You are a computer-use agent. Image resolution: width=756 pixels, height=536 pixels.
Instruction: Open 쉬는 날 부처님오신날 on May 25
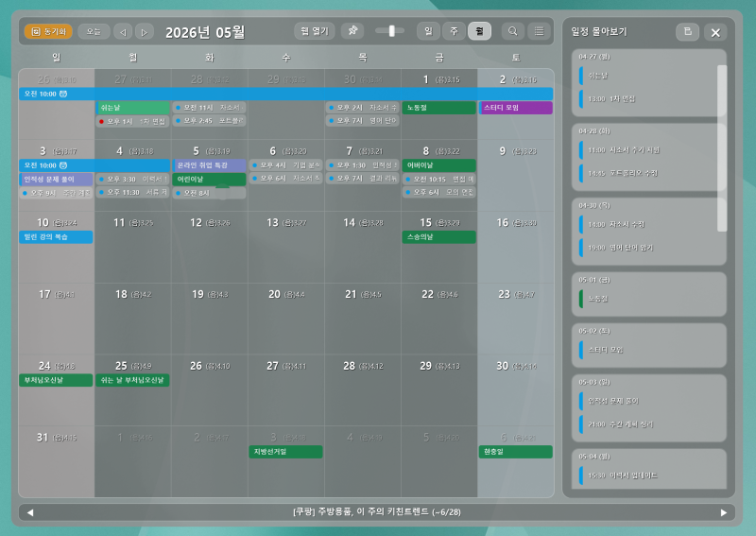(132, 380)
